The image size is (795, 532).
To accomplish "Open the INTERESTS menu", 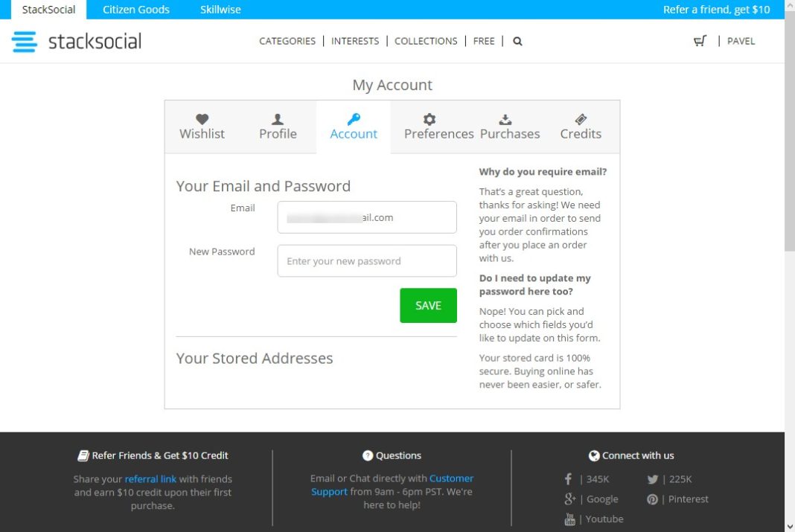I will tap(355, 41).
